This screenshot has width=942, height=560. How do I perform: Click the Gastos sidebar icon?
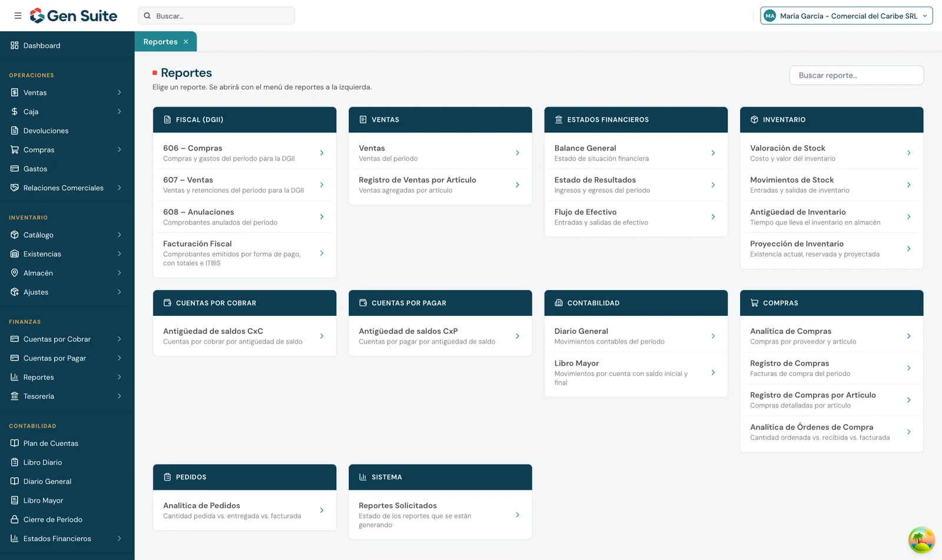click(x=15, y=169)
